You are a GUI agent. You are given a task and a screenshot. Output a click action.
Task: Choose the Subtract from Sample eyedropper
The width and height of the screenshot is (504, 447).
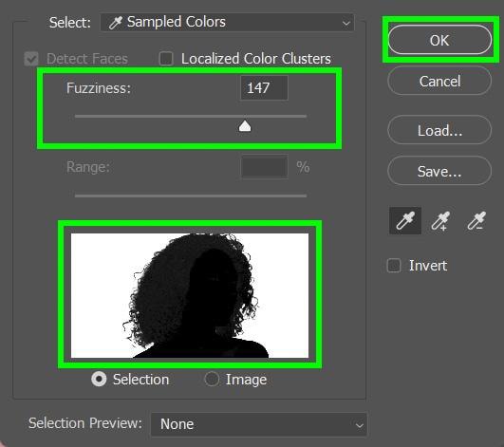click(476, 221)
